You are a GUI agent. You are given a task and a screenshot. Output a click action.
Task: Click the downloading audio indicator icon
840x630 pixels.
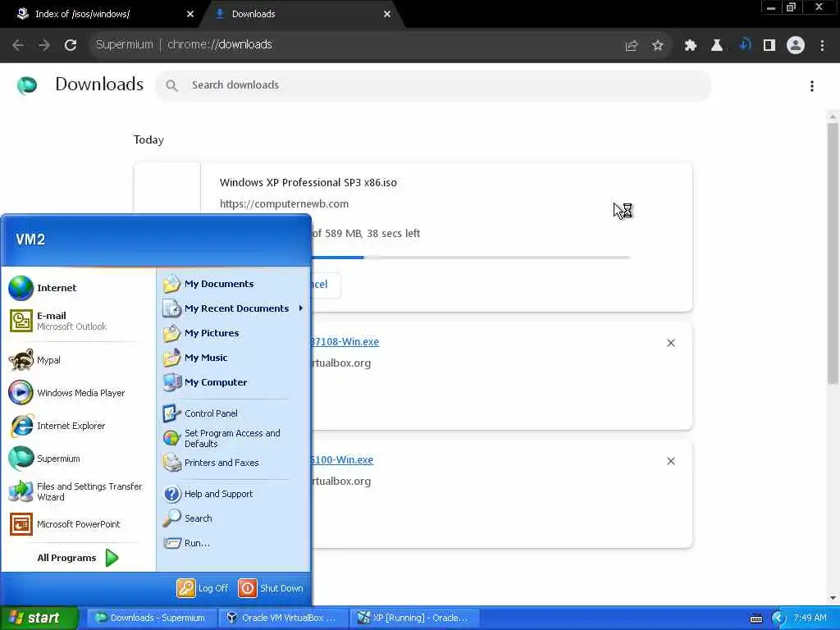[744, 45]
